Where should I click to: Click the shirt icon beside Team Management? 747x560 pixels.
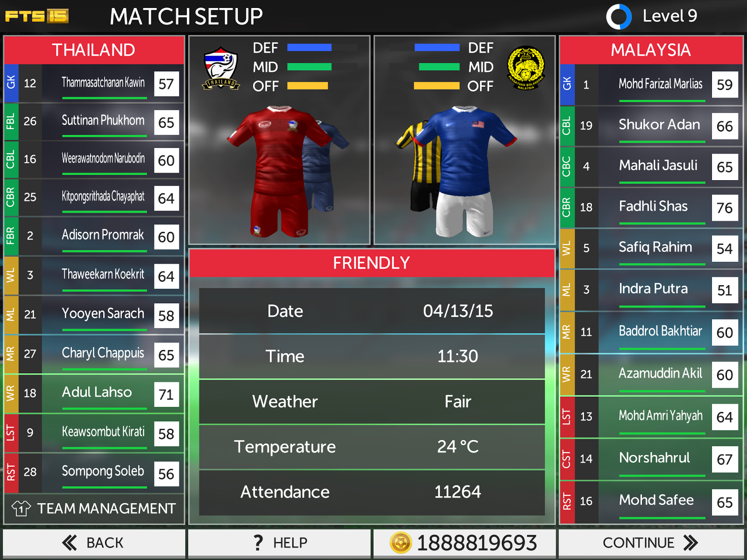[21, 508]
